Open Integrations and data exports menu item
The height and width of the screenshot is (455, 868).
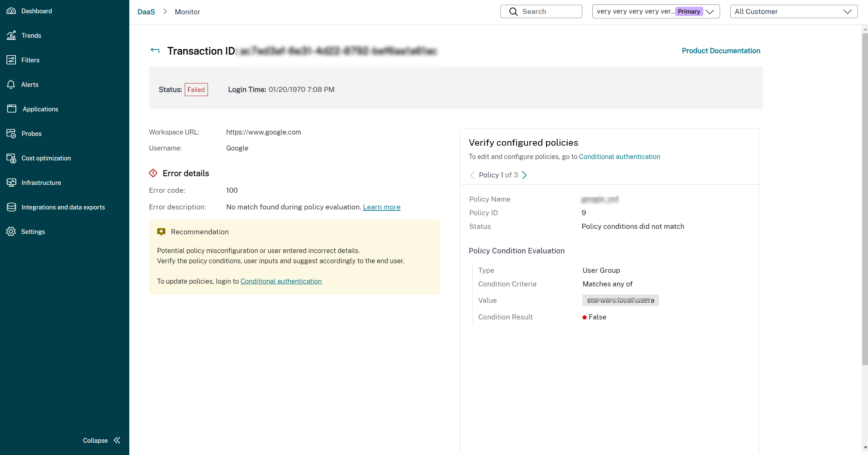(63, 207)
